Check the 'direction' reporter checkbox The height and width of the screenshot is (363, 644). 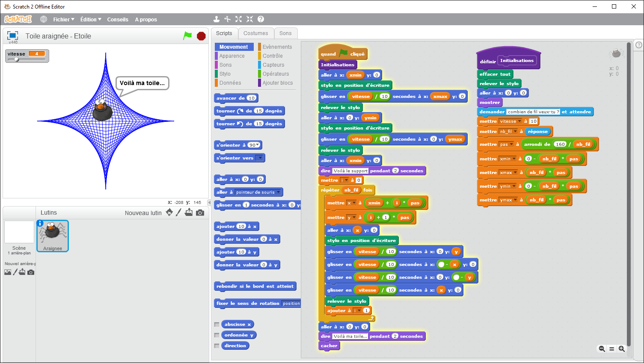point(217,346)
